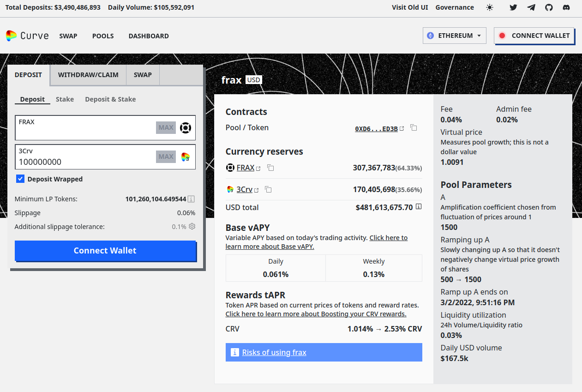Click MAX for the 3Crv field

[166, 157]
